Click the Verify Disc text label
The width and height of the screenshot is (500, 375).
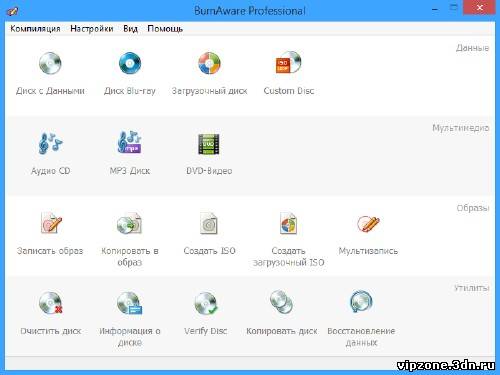(206, 331)
